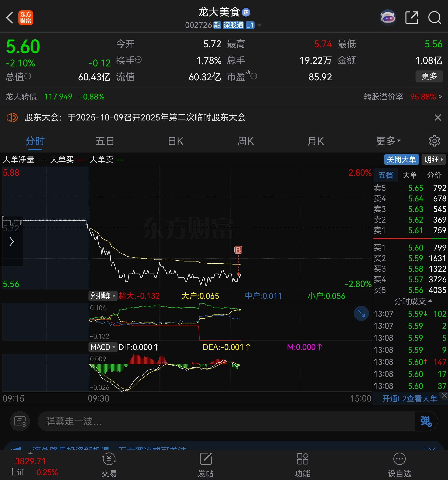Tap 卖1 5.61 order row
Image resolution: width=448 pixels, height=480 pixels.
410,230
